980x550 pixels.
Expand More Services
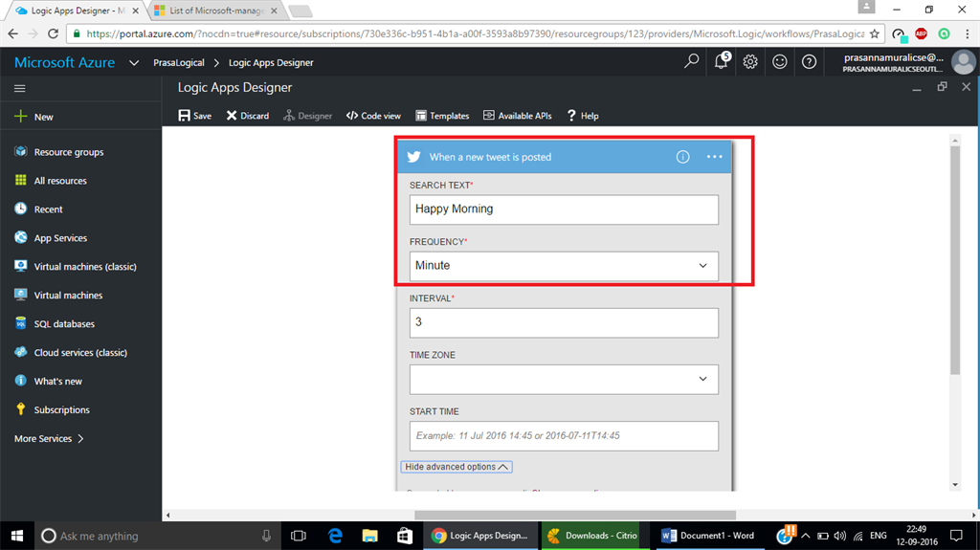point(49,439)
